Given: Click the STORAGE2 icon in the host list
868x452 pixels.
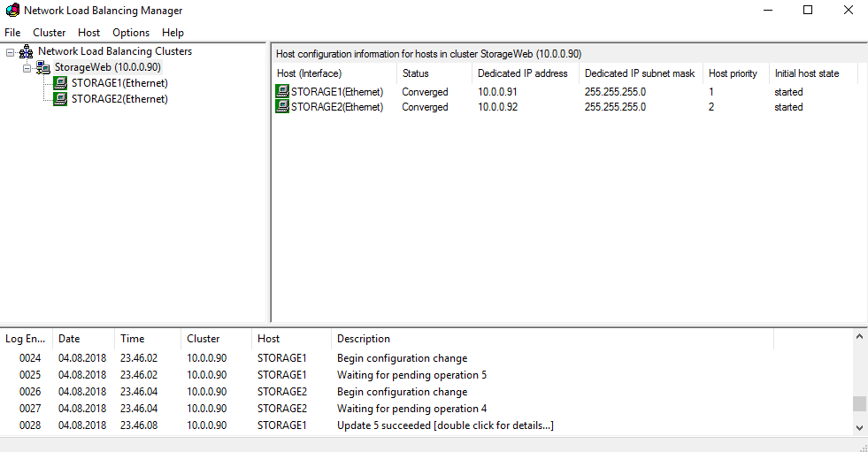Looking at the screenshot, I should tap(282, 107).
